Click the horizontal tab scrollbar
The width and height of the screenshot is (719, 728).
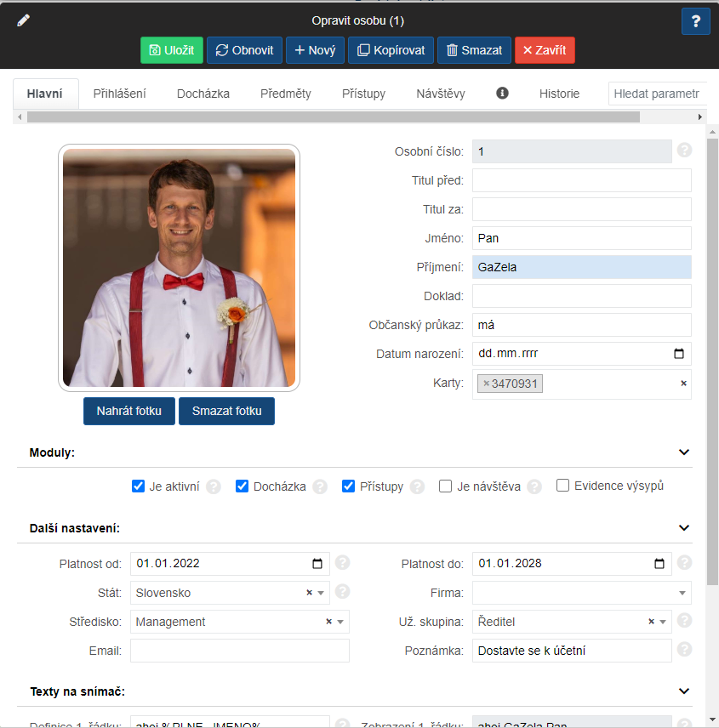coord(332,117)
